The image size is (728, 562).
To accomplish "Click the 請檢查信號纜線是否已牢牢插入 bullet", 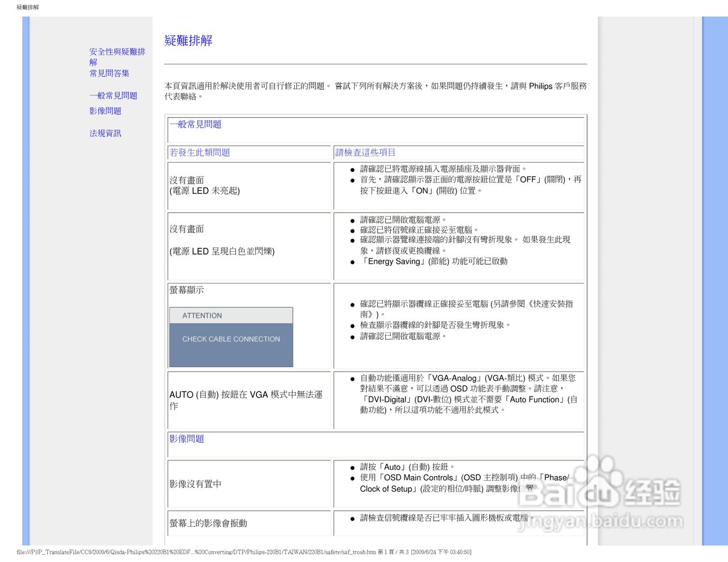I will point(447,518).
